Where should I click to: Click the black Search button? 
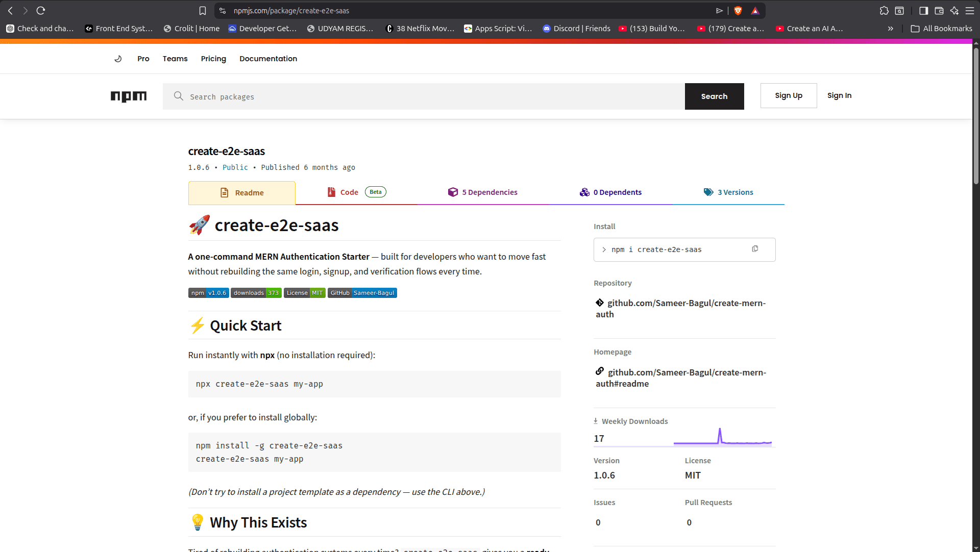click(714, 96)
